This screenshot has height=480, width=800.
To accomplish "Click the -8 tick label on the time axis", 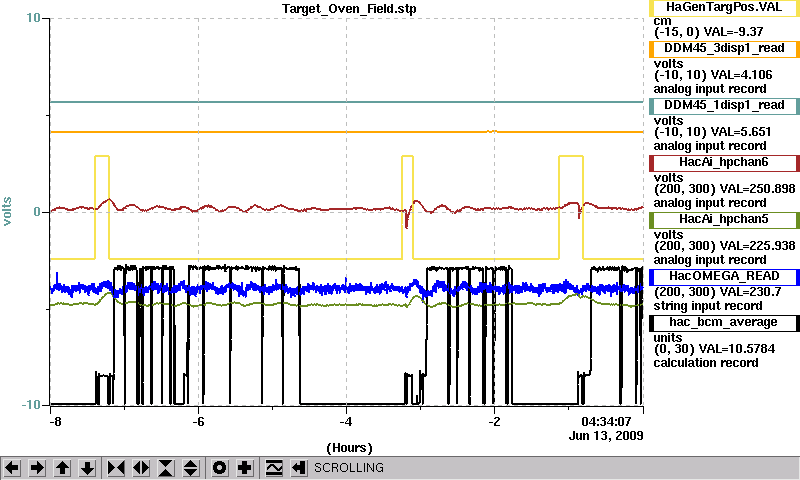I will [x=55, y=422].
